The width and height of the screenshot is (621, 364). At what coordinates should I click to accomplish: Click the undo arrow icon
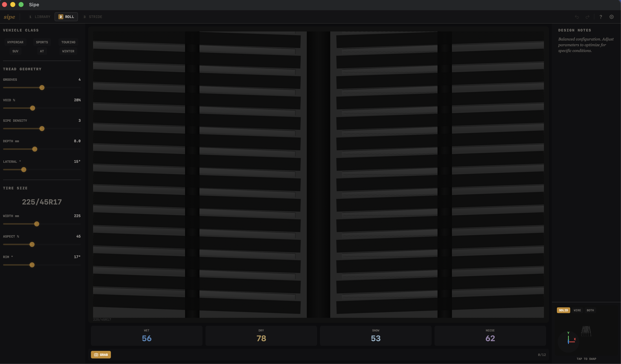pyautogui.click(x=577, y=17)
